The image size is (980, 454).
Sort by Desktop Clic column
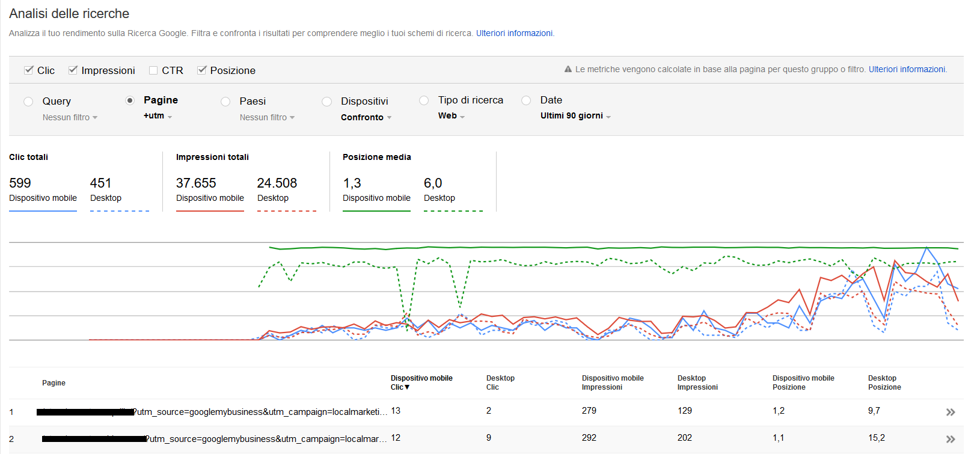(x=500, y=382)
